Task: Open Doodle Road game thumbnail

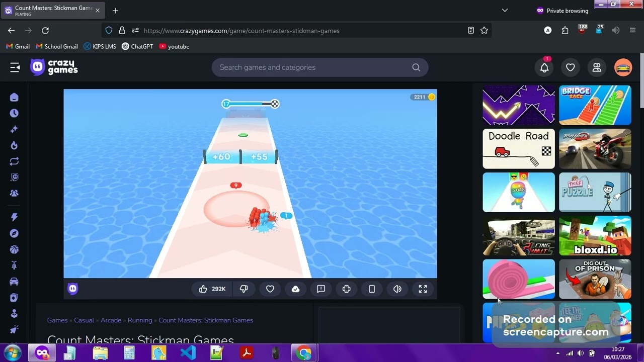Action: click(519, 149)
